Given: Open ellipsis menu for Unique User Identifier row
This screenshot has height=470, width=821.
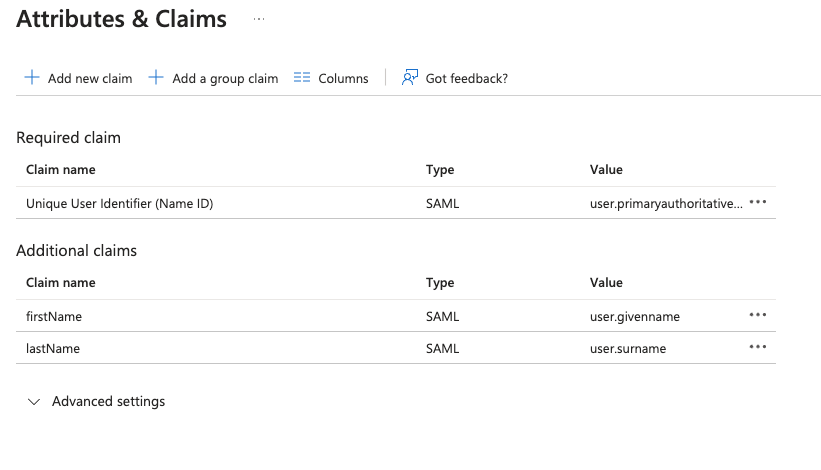Looking at the screenshot, I should (x=758, y=202).
